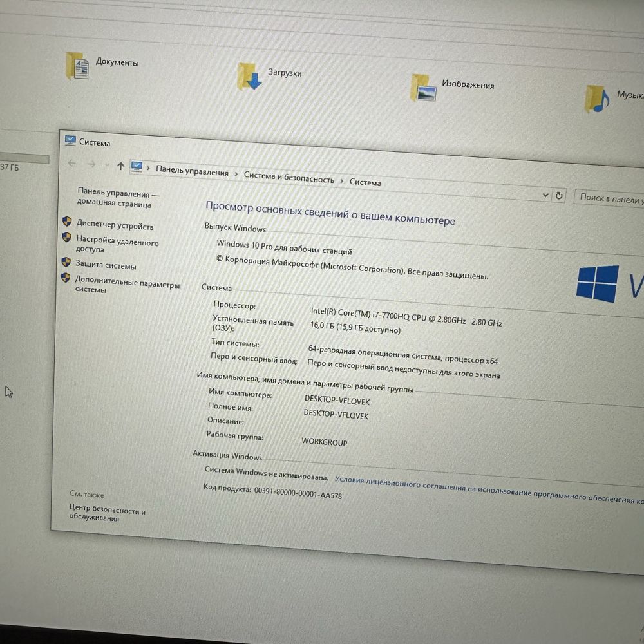644x644 pixels.
Task: Click the Изображения folder label
Action: [x=468, y=84]
